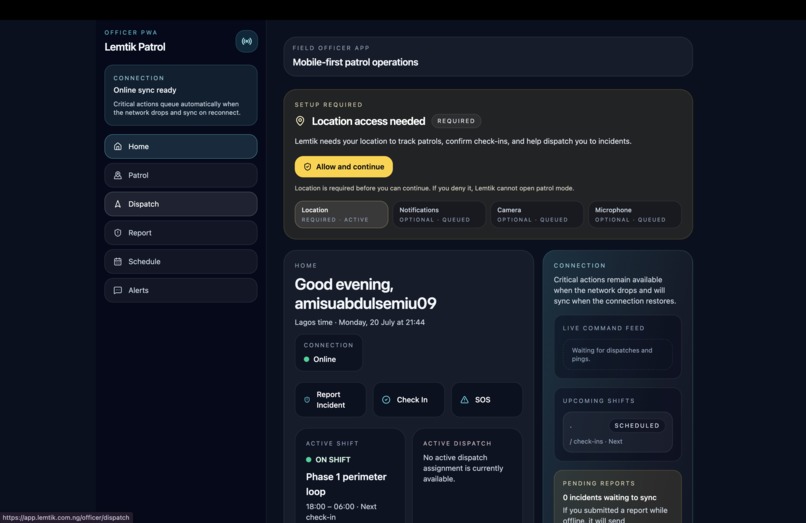Click the greeting text amisuabdulsemiu09

365,303
